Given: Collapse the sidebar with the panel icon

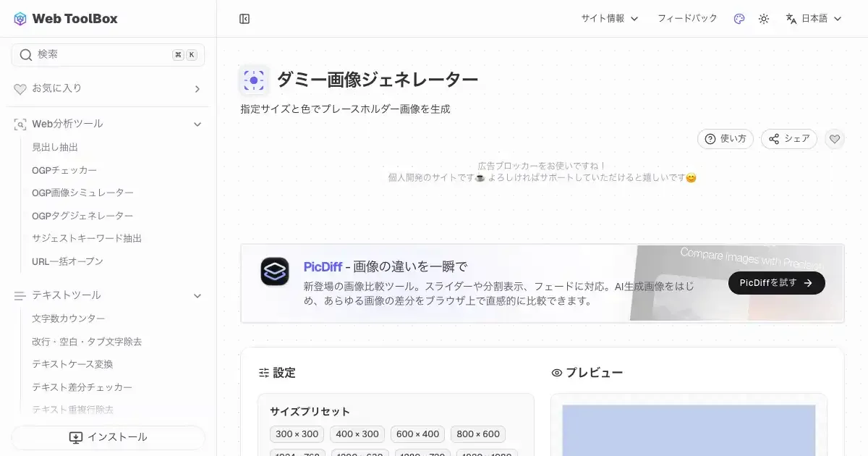Looking at the screenshot, I should click(x=244, y=19).
